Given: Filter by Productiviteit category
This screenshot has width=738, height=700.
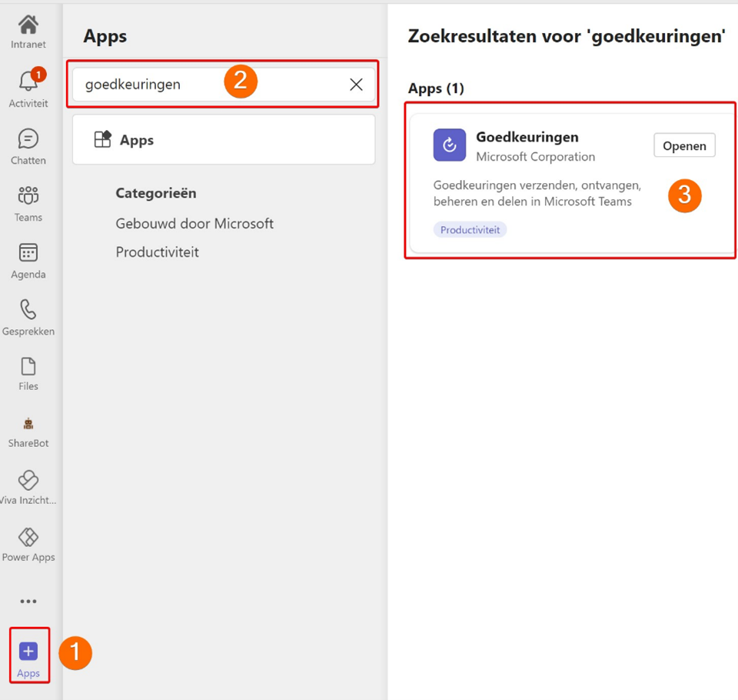Looking at the screenshot, I should pos(157,252).
